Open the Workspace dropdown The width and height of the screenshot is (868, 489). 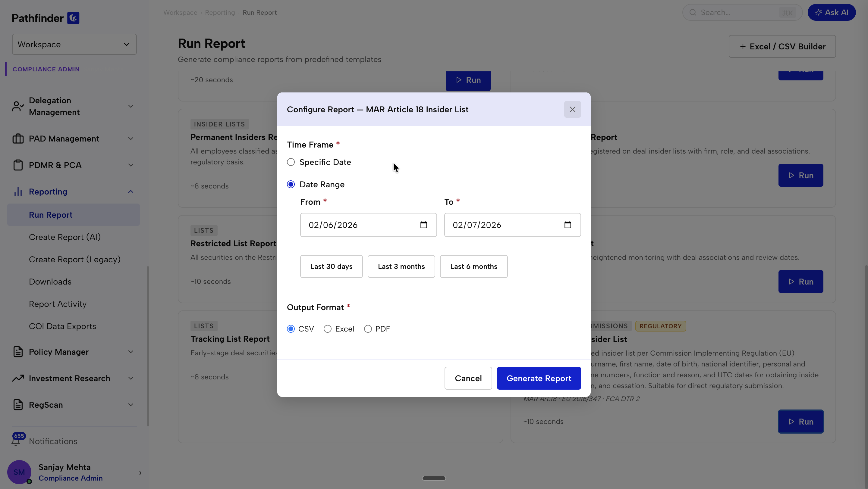point(74,45)
